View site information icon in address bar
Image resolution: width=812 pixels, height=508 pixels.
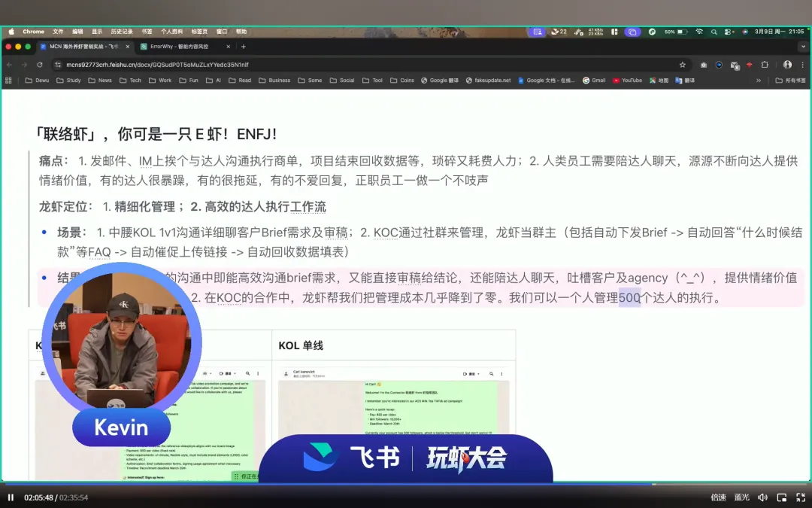click(x=57, y=65)
